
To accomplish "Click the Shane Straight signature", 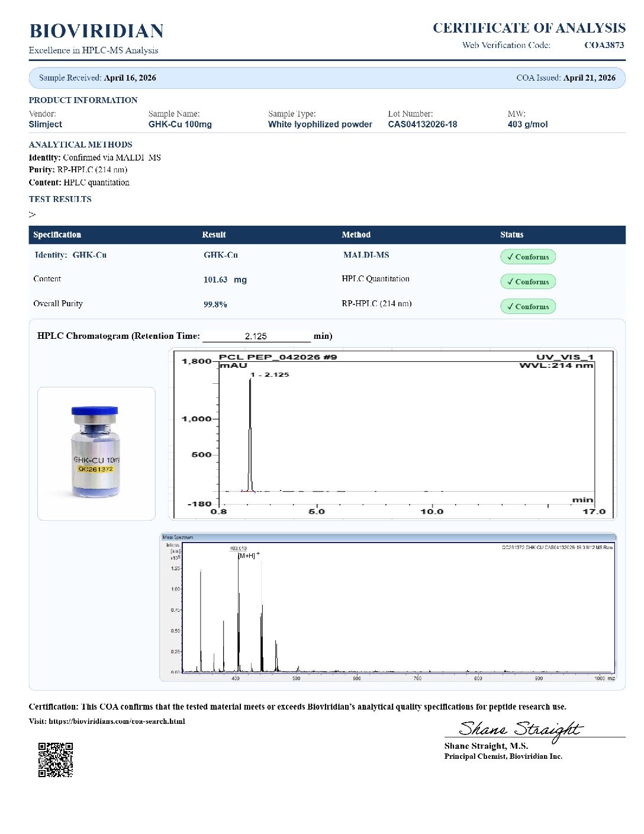I will point(520,729).
